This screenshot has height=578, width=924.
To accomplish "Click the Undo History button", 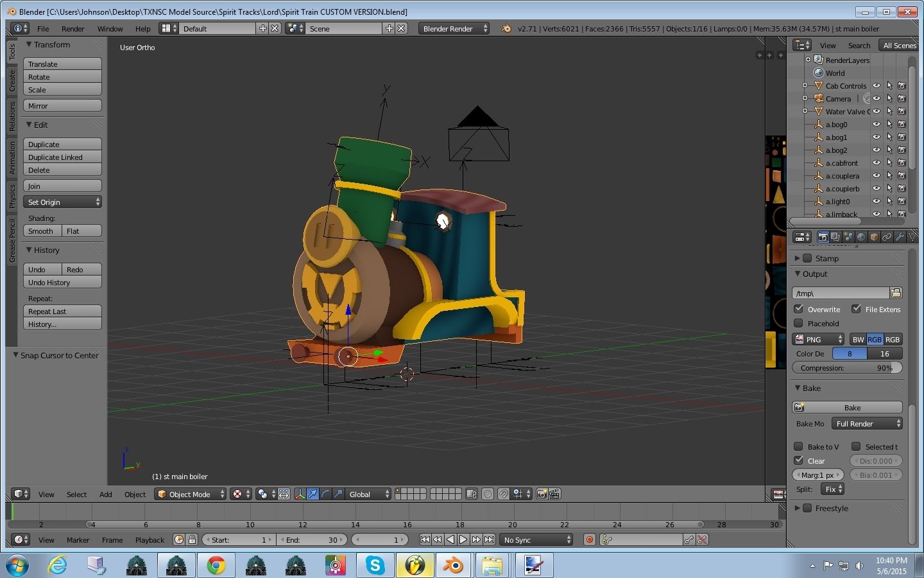I will [63, 282].
